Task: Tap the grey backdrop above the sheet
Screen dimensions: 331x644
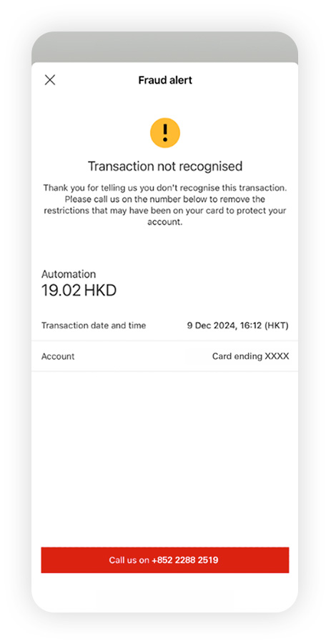Action: (x=165, y=47)
